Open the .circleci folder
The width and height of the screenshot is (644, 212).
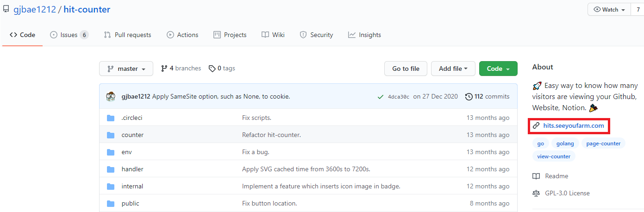coord(132,118)
